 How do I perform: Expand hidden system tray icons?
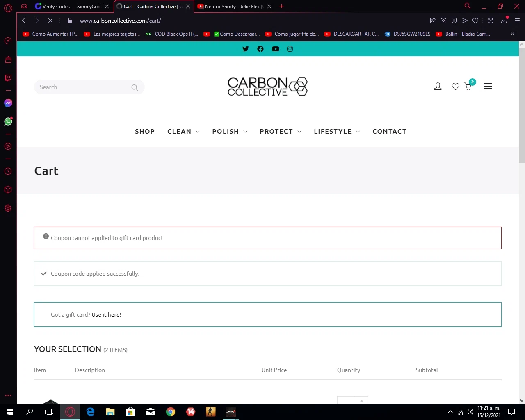tap(450, 412)
